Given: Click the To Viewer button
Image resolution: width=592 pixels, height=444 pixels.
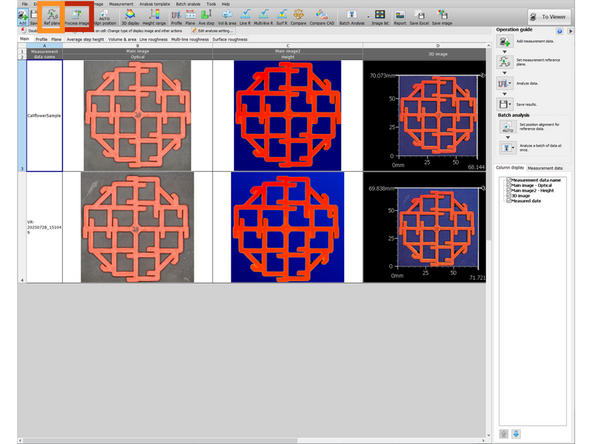Looking at the screenshot, I should click(x=549, y=17).
